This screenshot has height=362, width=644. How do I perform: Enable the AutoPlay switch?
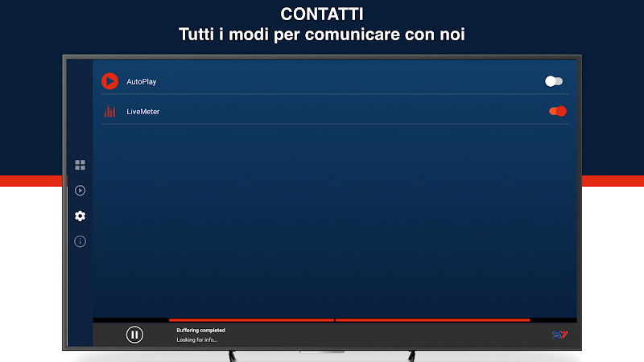(x=554, y=81)
